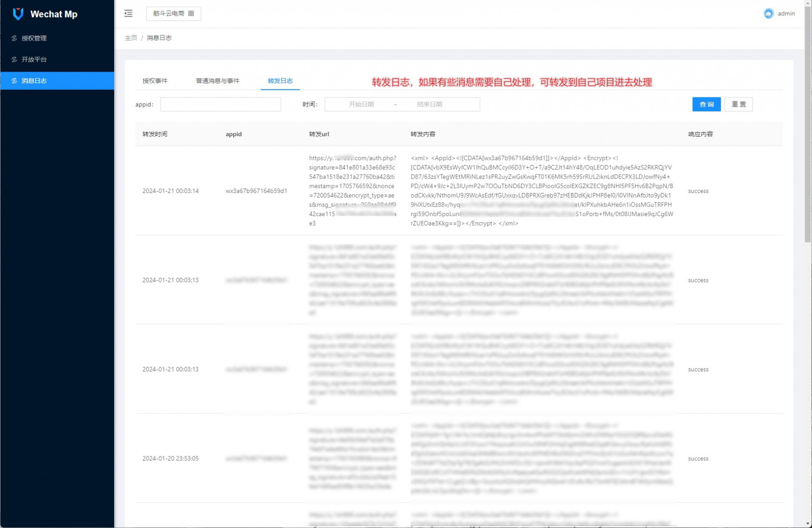812x528 pixels.
Task: Go to 主页 via breadcrumb
Action: [131, 38]
